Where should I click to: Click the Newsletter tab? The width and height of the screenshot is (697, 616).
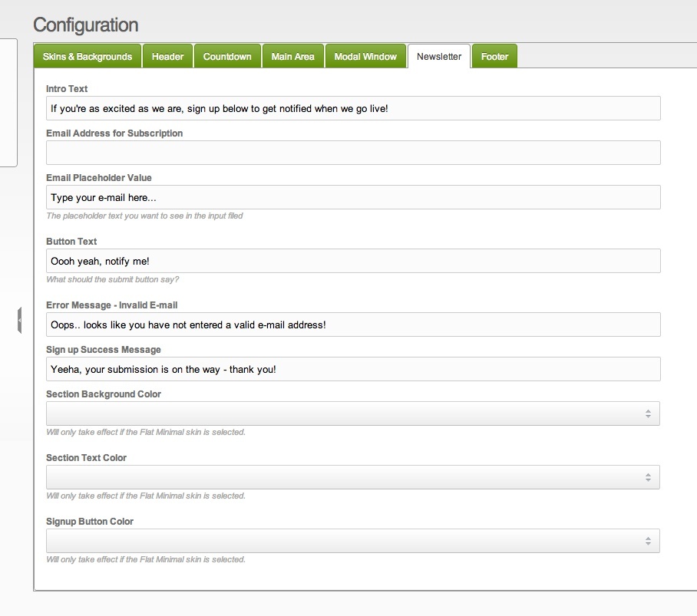tap(439, 57)
